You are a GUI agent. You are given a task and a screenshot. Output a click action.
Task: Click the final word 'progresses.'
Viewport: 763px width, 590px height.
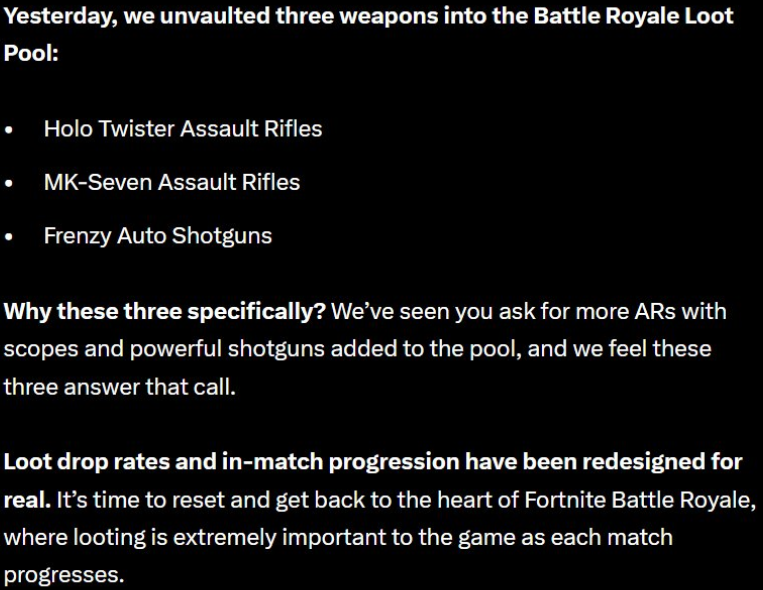tap(64, 575)
